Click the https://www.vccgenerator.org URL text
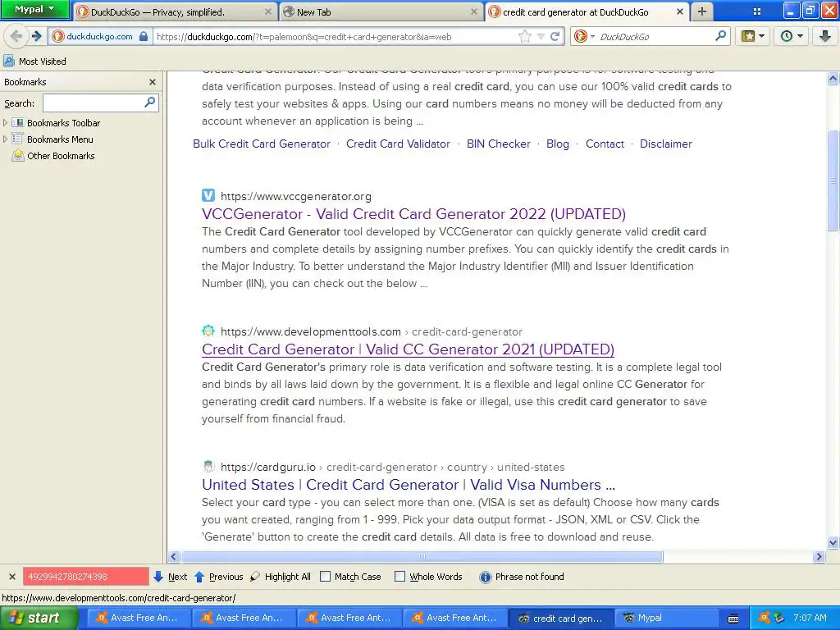This screenshot has height=630, width=840. (295, 196)
